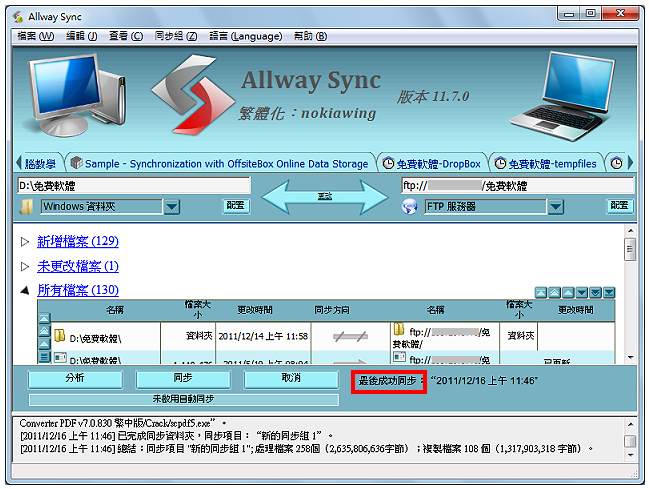Click the right arrow to scroll tabs forward
This screenshot has height=489, width=649.
[630, 163]
